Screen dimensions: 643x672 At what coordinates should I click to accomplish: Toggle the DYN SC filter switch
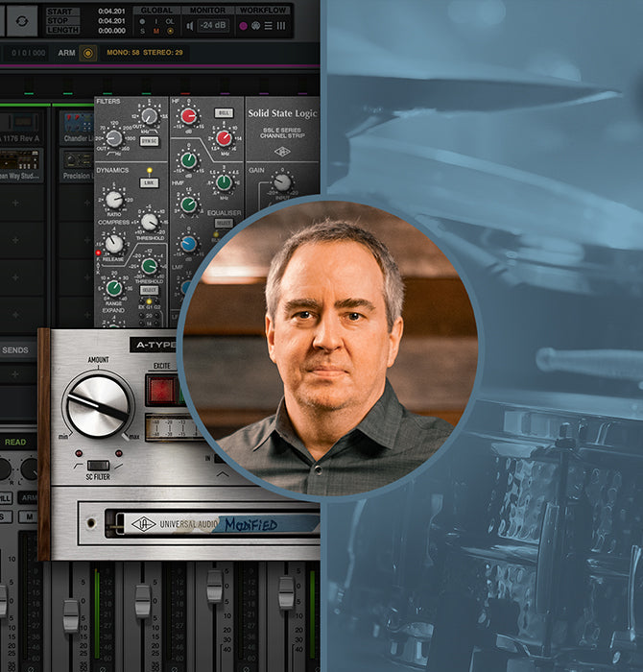point(150,140)
